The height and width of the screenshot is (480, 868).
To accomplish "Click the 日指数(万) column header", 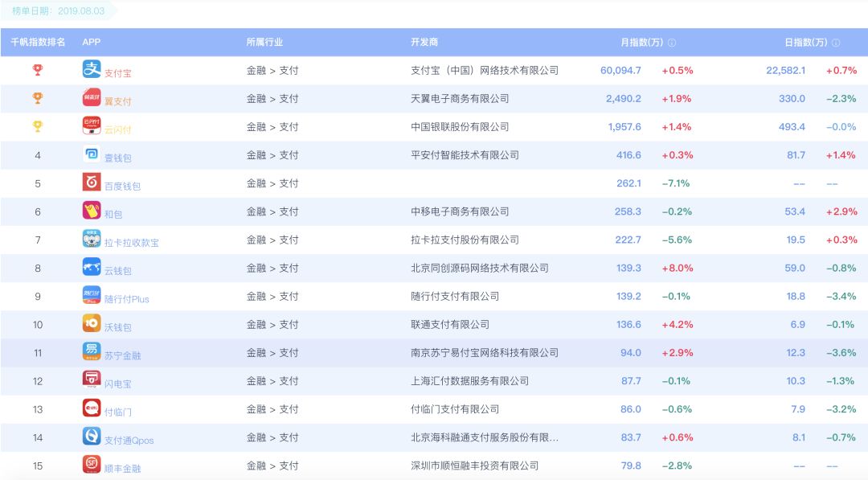I will point(806,42).
